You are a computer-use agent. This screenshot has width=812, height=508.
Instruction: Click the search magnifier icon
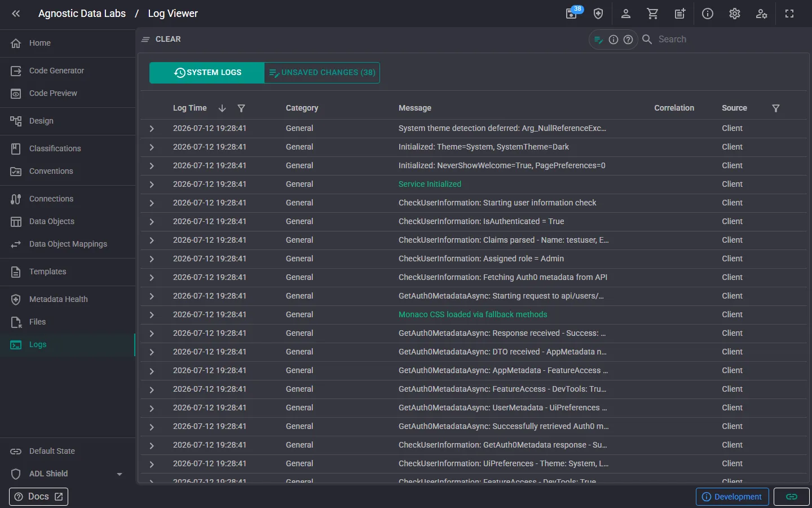647,40
